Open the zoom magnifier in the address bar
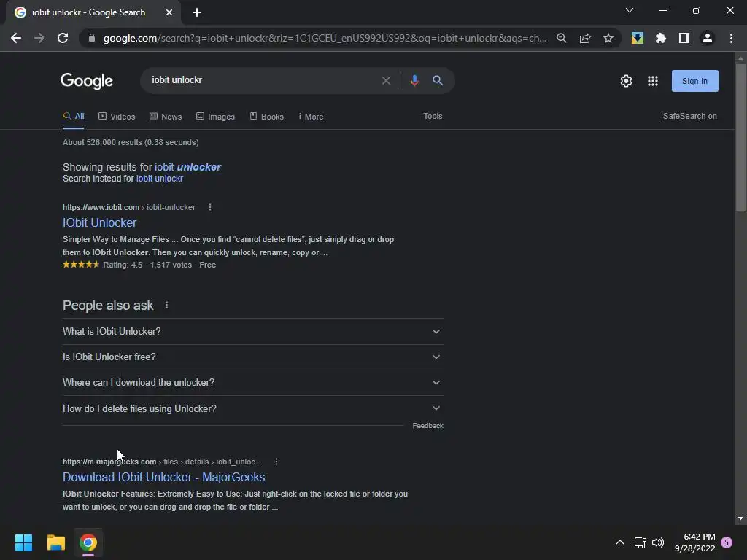 [562, 38]
